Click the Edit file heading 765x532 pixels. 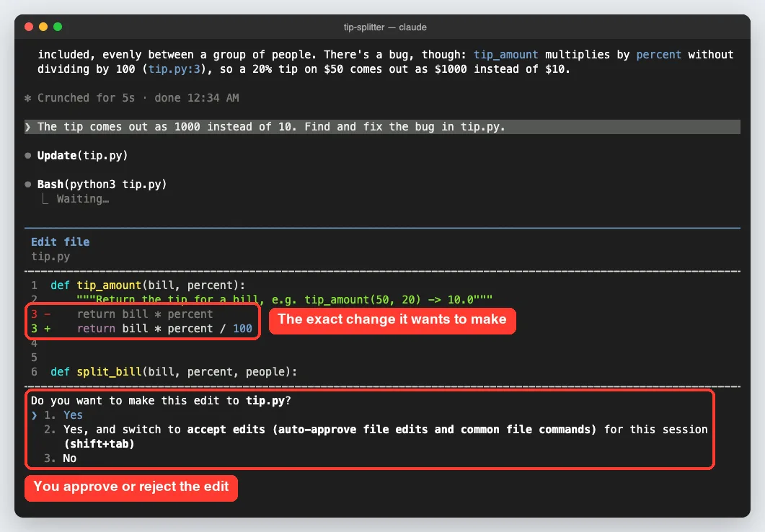pos(60,242)
